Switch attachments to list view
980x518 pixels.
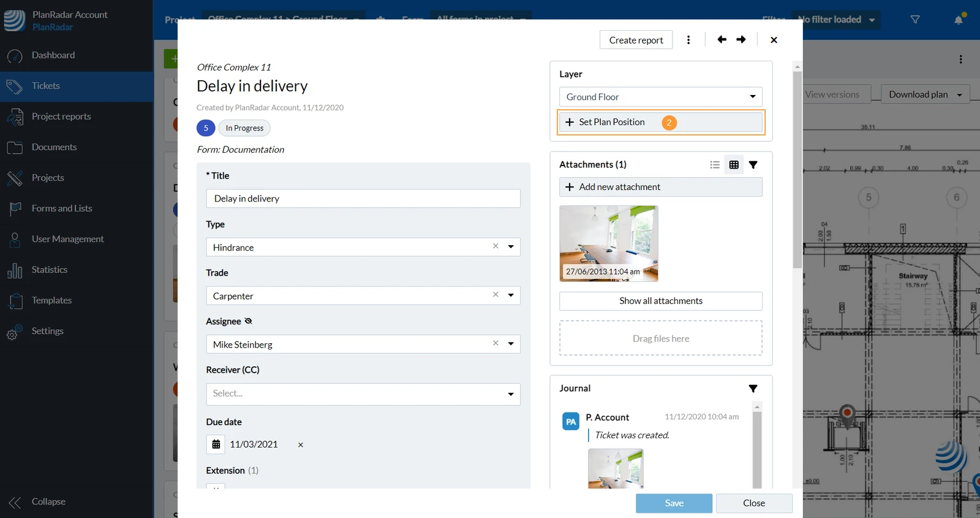(715, 165)
